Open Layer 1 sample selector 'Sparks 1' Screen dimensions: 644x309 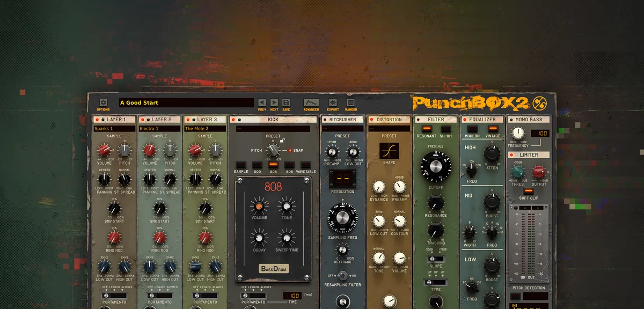(114, 129)
